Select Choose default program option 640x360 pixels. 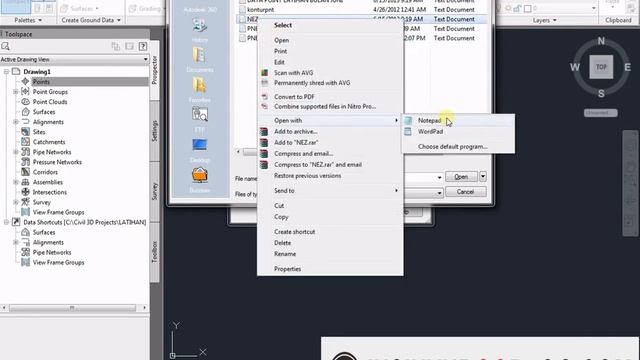coord(458,147)
